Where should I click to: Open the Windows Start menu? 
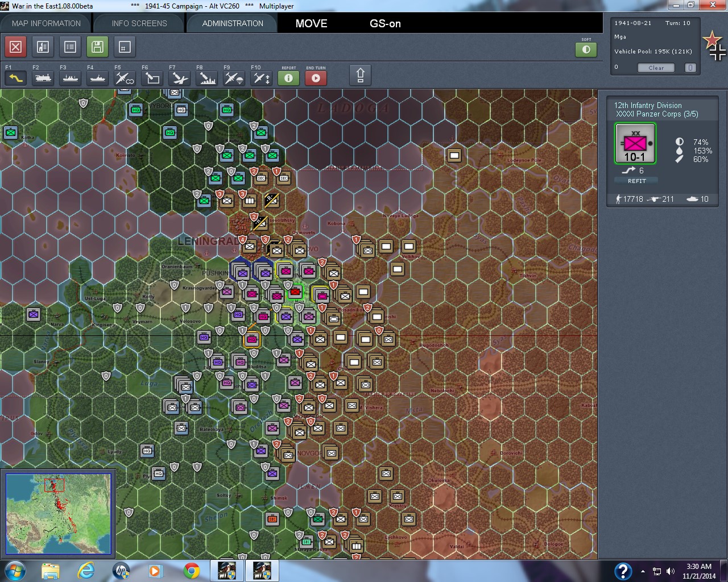click(x=15, y=571)
